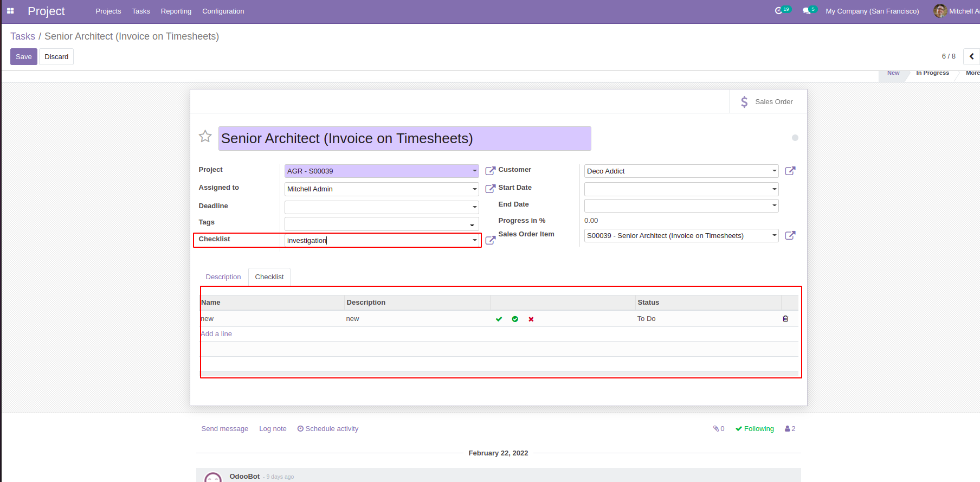Delete the 'new' checklist line (trash)
The height and width of the screenshot is (482, 980).
(x=785, y=319)
